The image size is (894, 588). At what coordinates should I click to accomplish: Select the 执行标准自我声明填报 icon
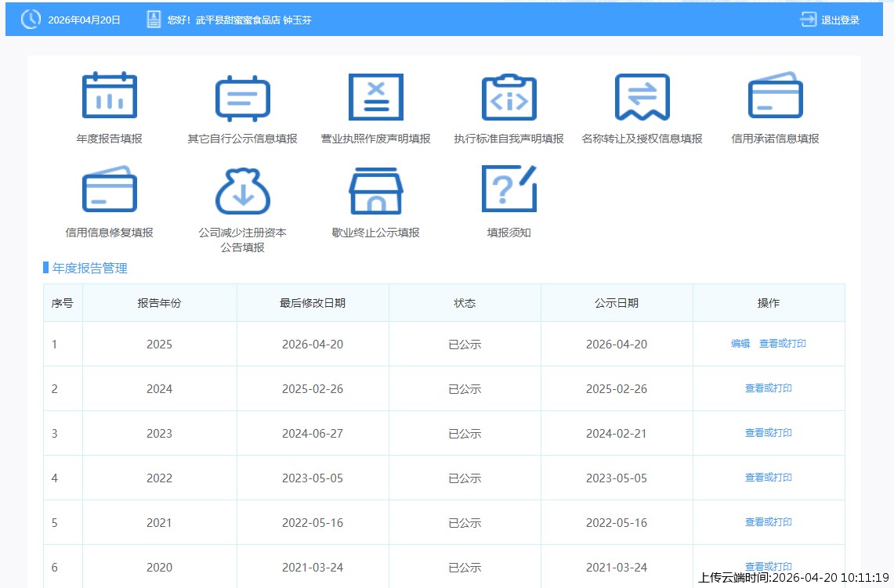[509, 98]
